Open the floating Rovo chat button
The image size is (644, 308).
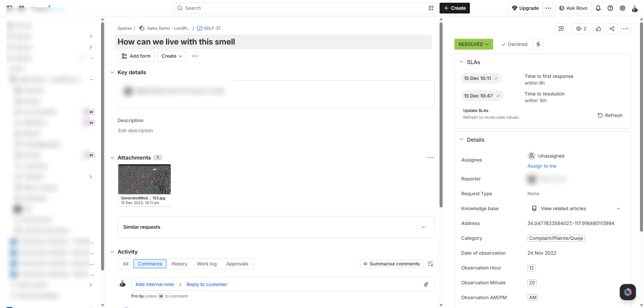(x=628, y=292)
